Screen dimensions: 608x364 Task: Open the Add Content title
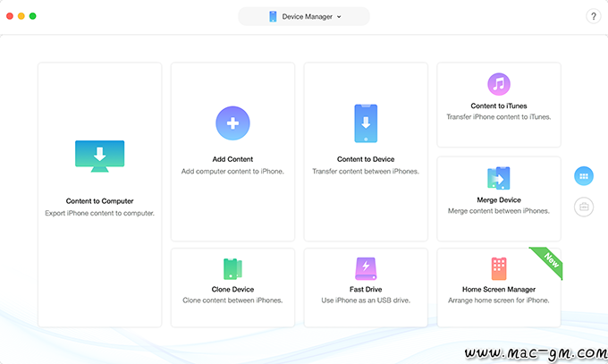[x=232, y=159]
